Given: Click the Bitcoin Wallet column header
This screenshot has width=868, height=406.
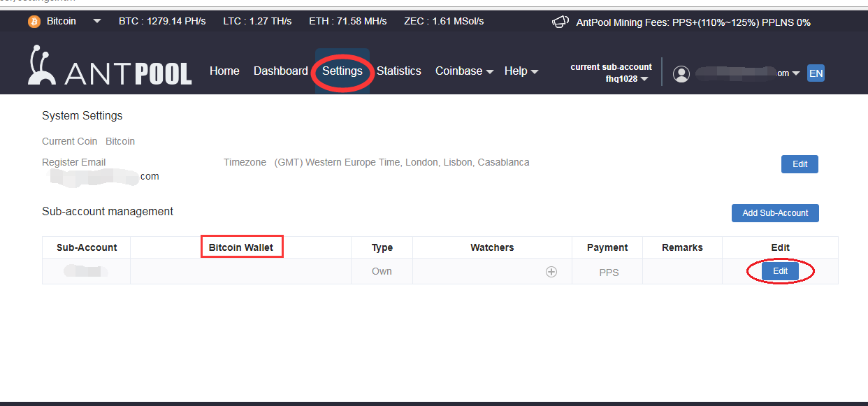Looking at the screenshot, I should coord(241,247).
